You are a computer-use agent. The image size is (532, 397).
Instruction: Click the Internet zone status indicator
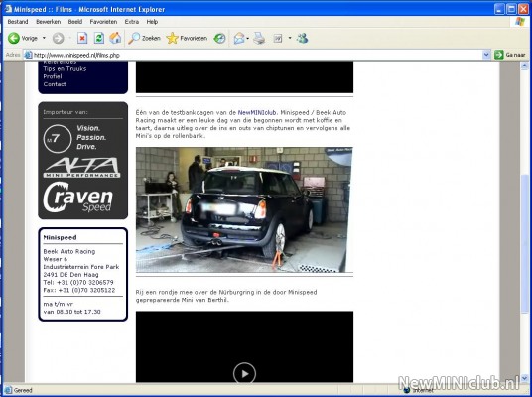[x=417, y=391]
